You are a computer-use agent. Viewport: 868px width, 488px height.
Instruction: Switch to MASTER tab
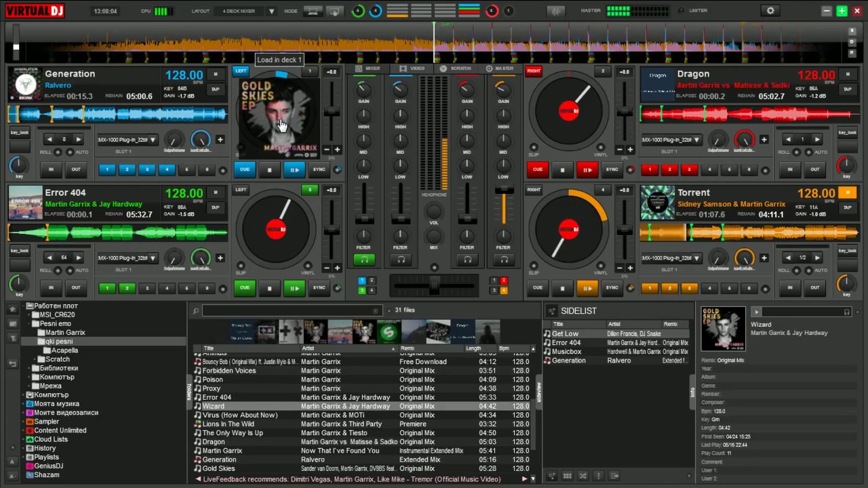[500, 68]
